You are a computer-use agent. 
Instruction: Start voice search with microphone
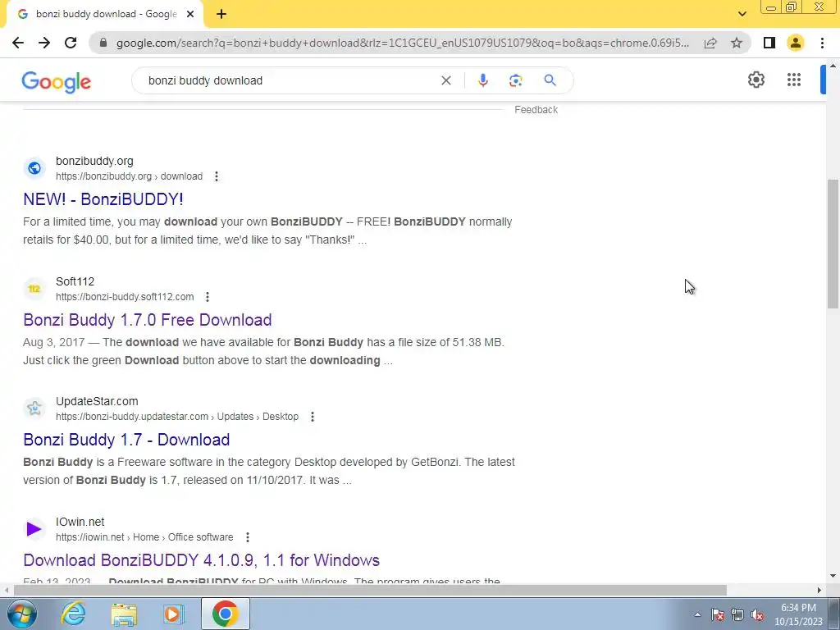point(482,80)
